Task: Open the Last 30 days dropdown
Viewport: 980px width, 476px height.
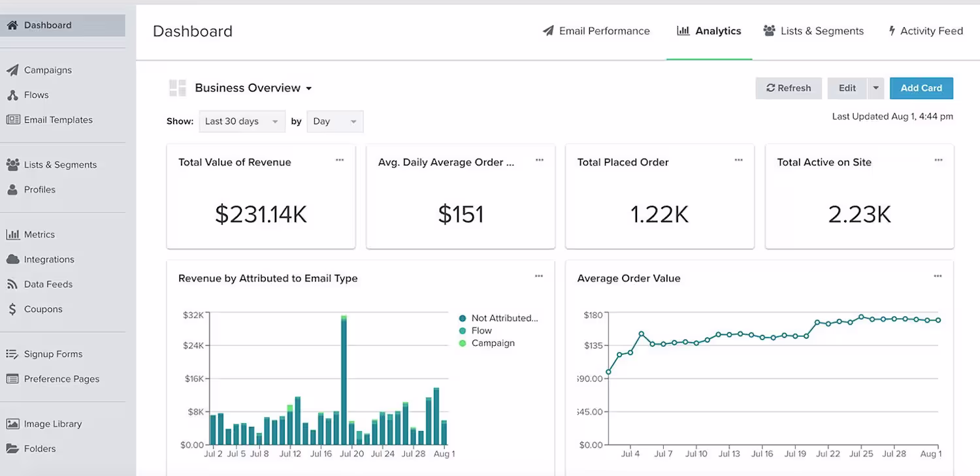Action: coord(242,121)
